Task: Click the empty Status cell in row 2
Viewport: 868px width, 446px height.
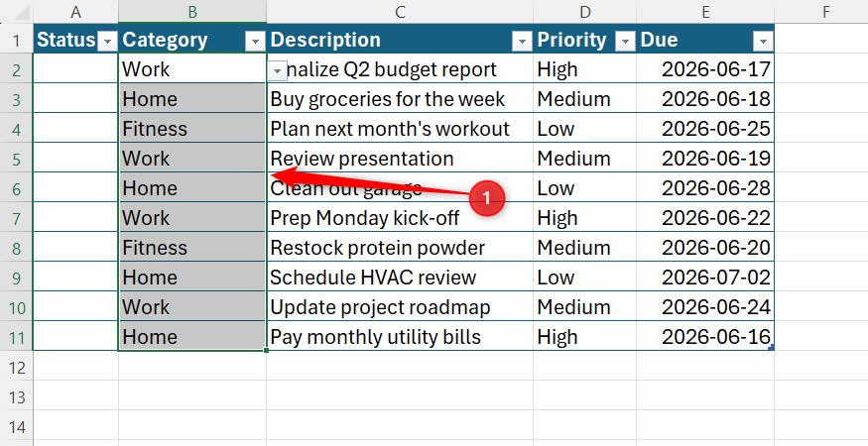Action: [x=75, y=68]
